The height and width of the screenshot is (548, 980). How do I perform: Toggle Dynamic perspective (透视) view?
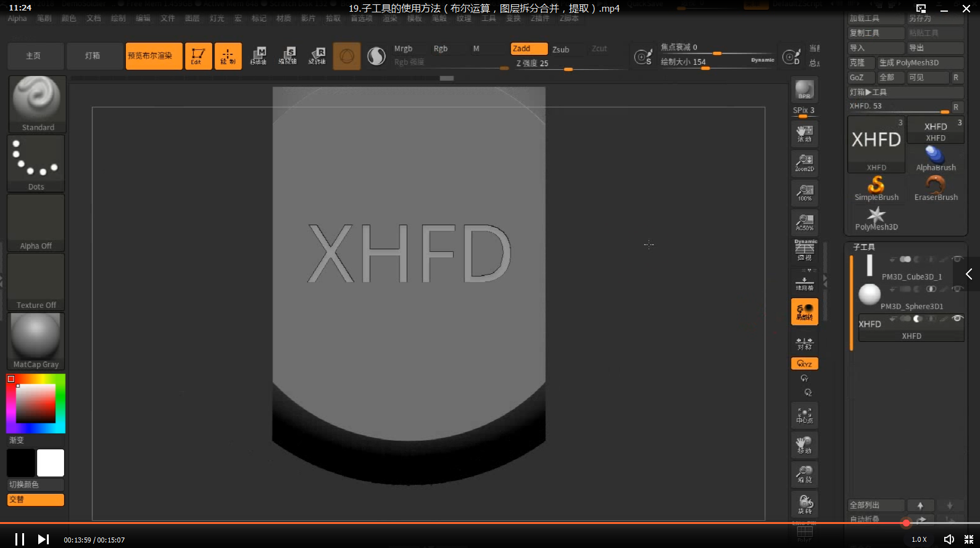[x=804, y=251]
